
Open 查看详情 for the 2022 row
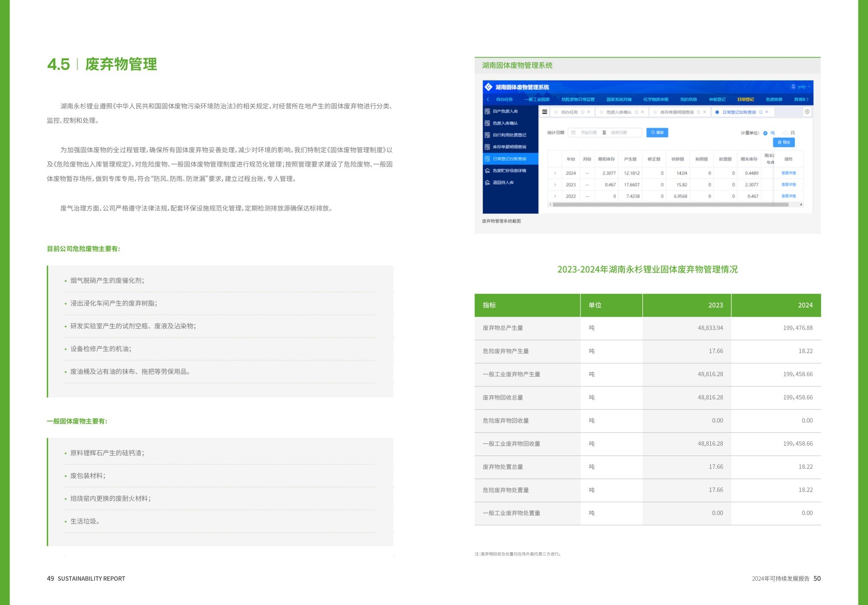point(789,196)
